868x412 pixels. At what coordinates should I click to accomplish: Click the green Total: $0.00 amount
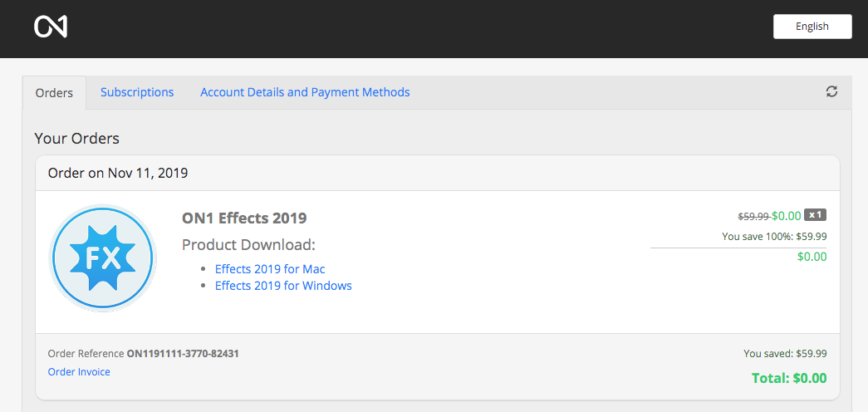(x=789, y=378)
